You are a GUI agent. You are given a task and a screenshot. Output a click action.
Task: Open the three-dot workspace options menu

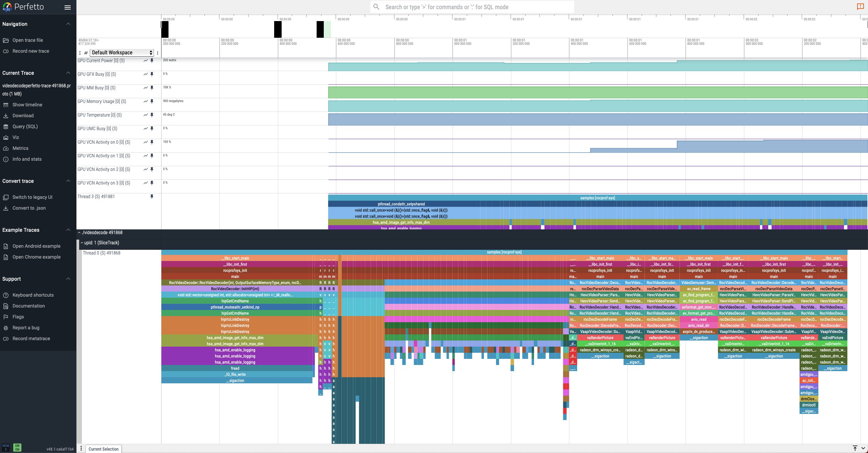158,53
